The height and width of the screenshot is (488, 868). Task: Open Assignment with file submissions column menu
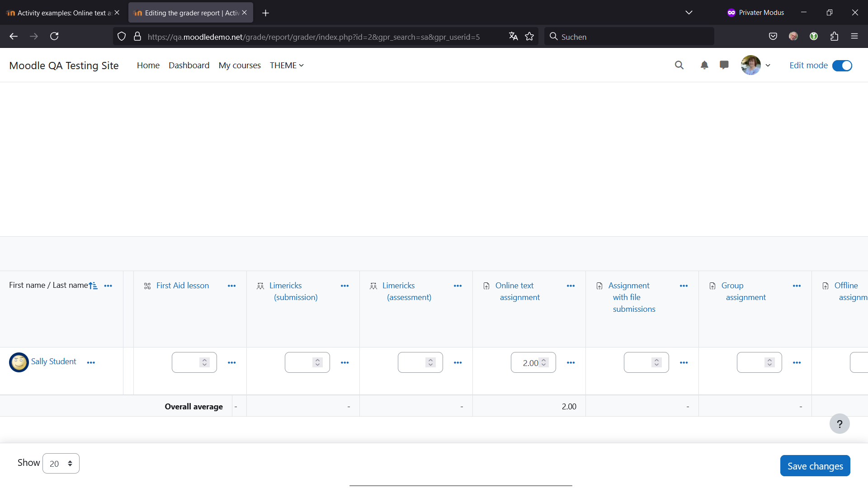pyautogui.click(x=684, y=286)
